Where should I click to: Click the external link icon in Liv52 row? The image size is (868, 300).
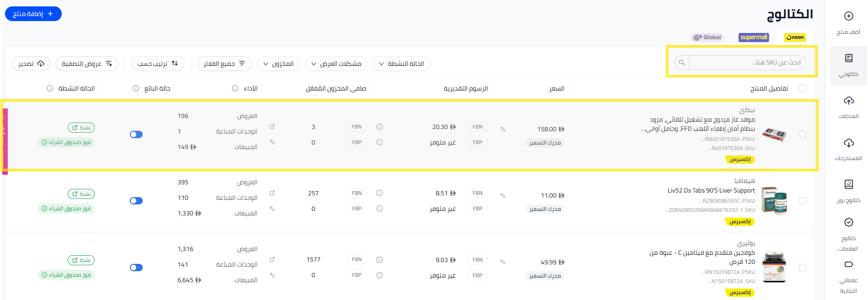point(272,193)
